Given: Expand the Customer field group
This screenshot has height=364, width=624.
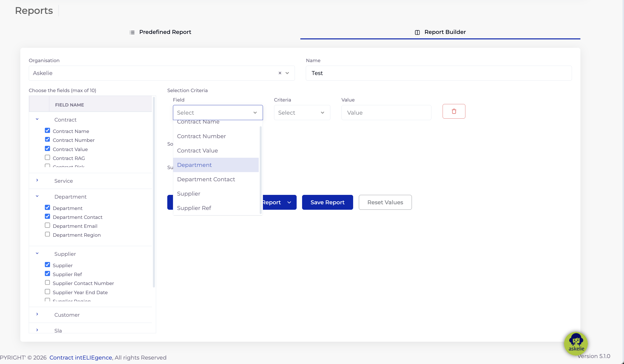Looking at the screenshot, I should click(37, 314).
